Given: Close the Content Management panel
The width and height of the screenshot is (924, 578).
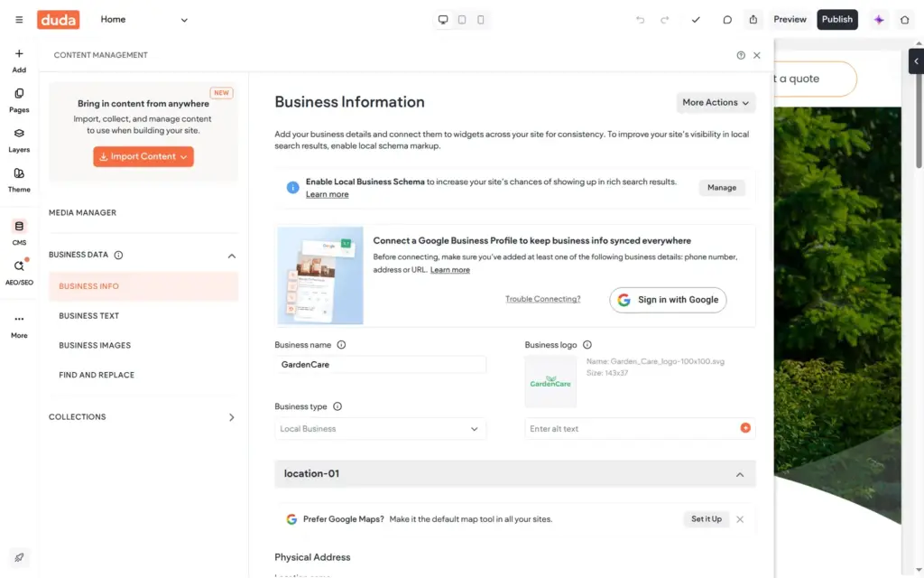Looking at the screenshot, I should (757, 55).
